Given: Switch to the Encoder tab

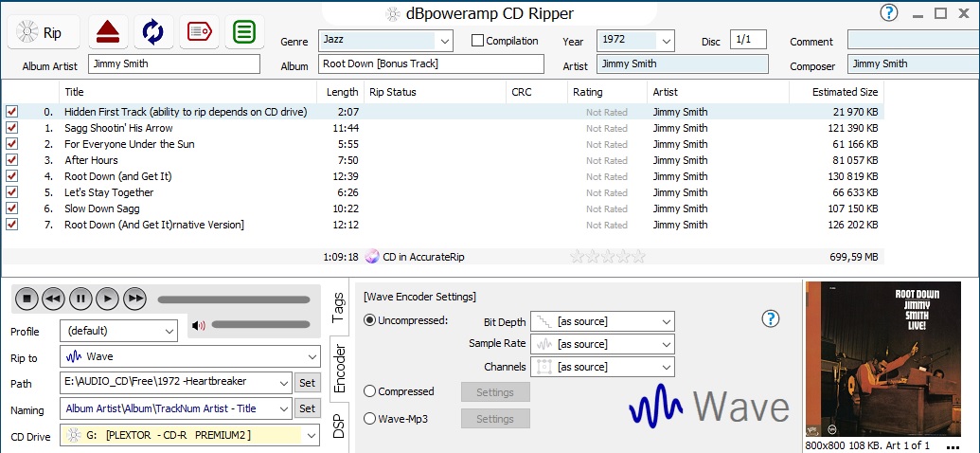Looking at the screenshot, I should [x=339, y=369].
